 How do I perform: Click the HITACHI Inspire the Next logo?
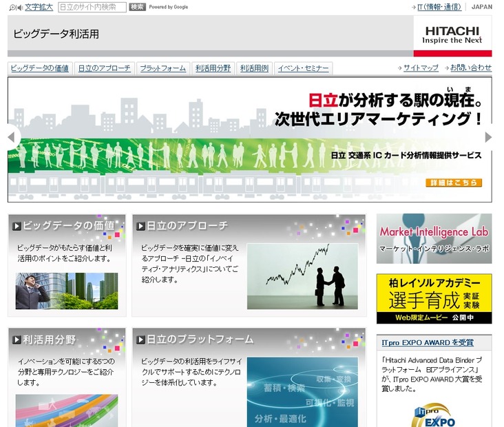(x=452, y=36)
